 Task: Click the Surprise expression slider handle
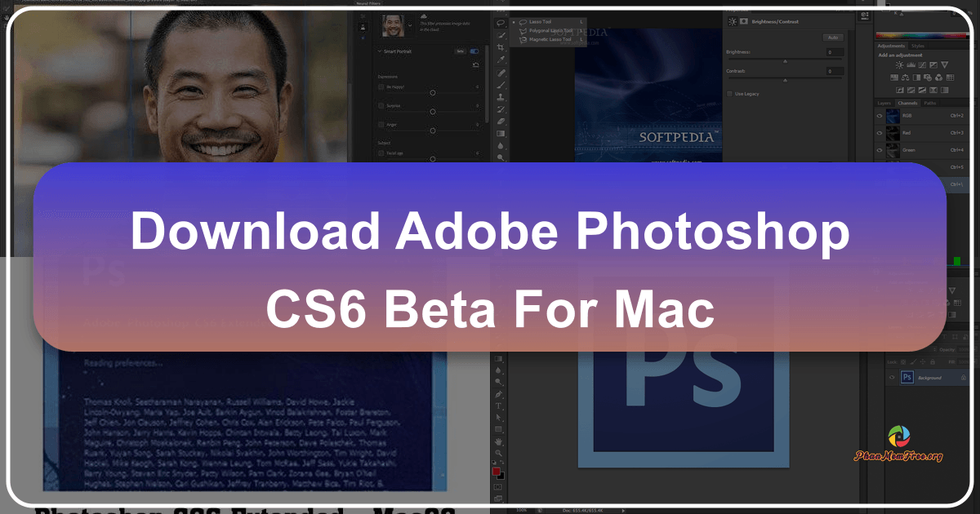pos(432,111)
